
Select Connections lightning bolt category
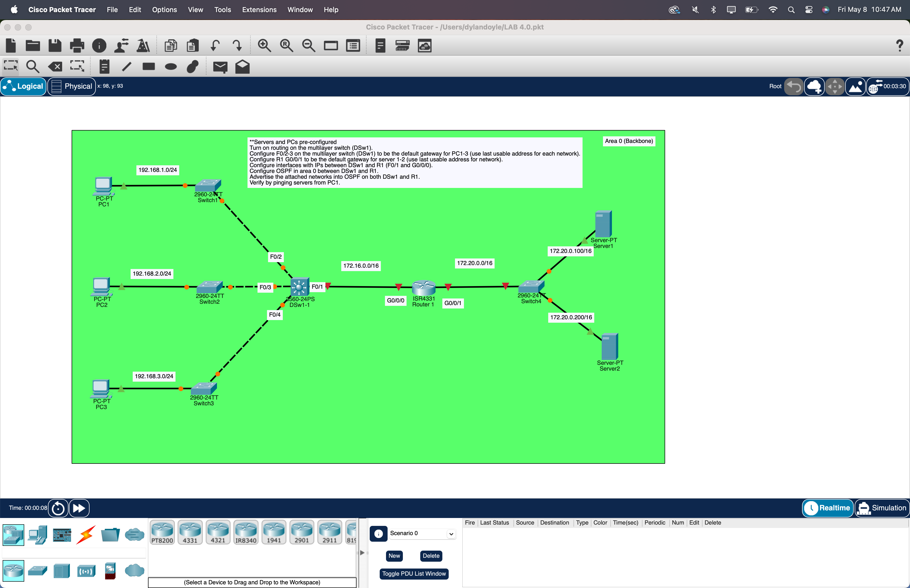coord(86,535)
